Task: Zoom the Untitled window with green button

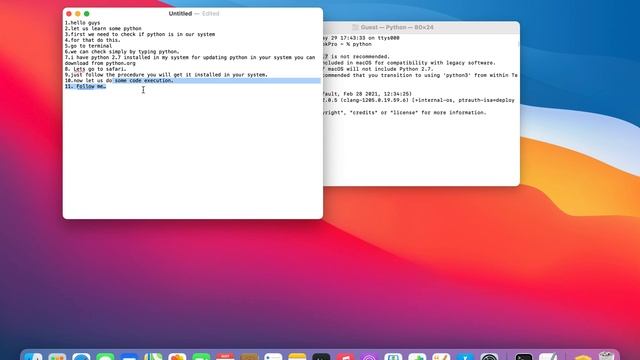Action: [x=87, y=13]
